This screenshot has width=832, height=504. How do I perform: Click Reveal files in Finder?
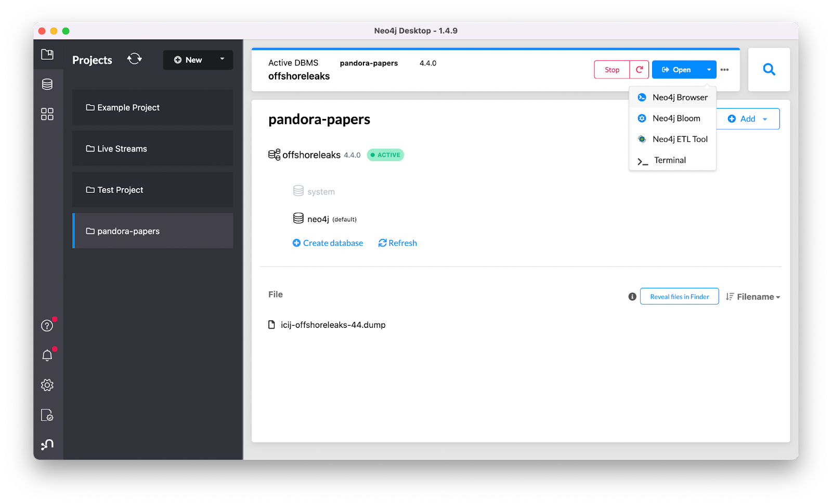pyautogui.click(x=679, y=297)
